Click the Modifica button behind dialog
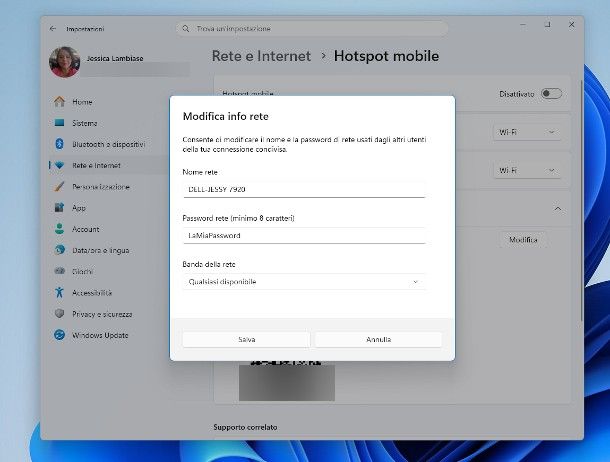 pos(523,240)
